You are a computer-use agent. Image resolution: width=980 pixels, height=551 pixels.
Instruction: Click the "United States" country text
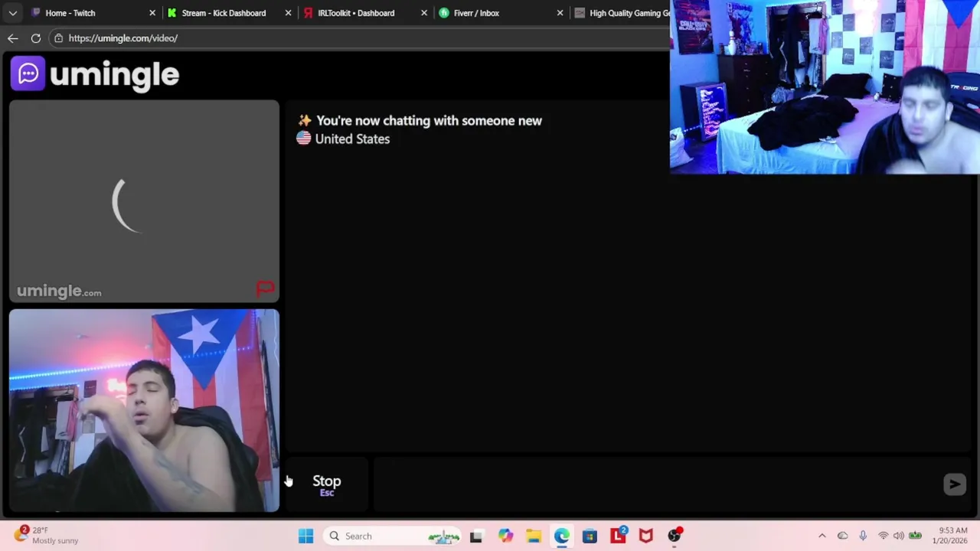pyautogui.click(x=352, y=139)
